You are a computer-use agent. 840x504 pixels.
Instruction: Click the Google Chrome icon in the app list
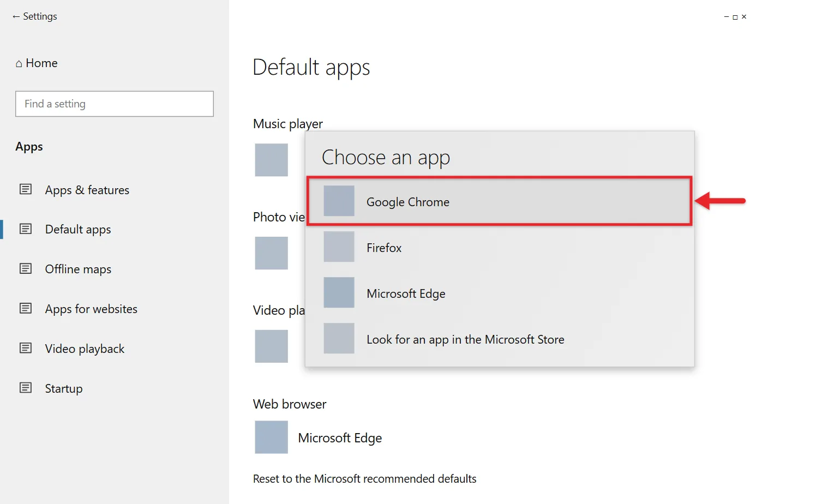339,201
